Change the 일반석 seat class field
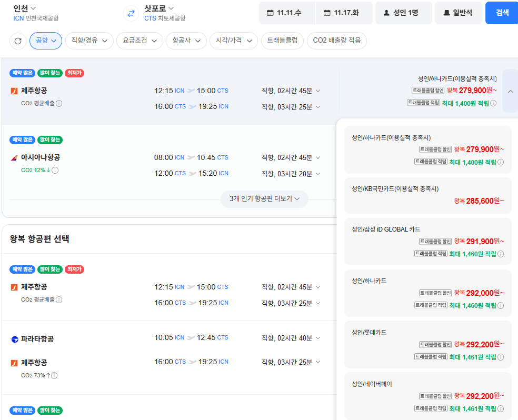Screen dimensions: 518x420 pos(458,13)
